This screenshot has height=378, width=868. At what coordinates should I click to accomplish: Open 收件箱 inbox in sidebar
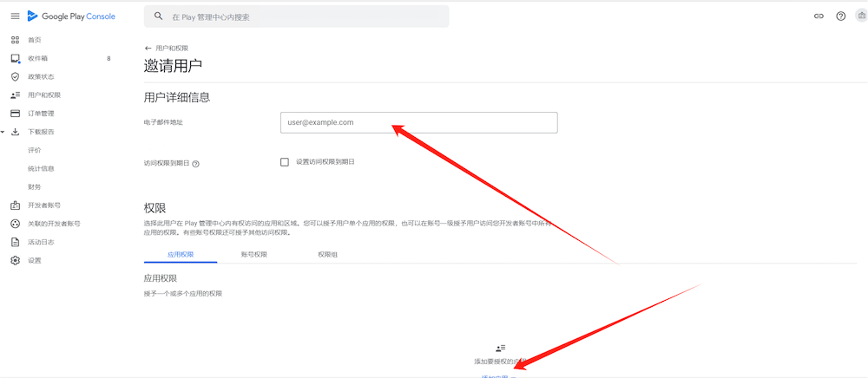(37, 58)
